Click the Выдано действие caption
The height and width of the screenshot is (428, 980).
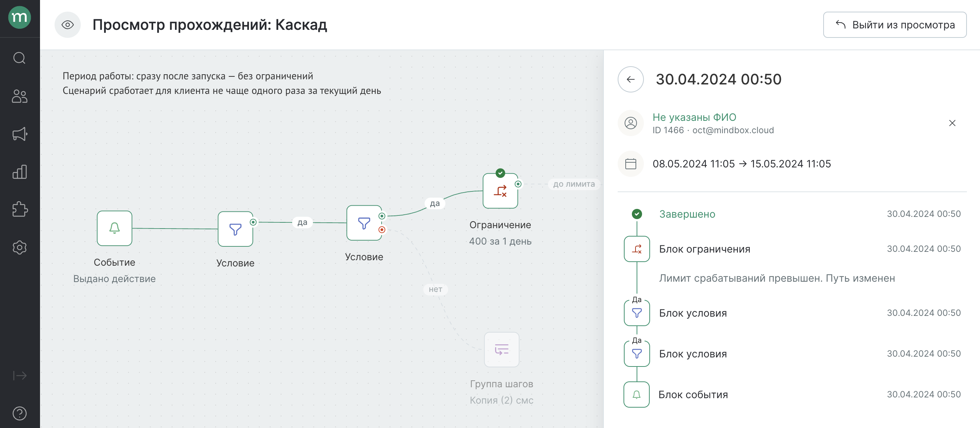click(115, 279)
